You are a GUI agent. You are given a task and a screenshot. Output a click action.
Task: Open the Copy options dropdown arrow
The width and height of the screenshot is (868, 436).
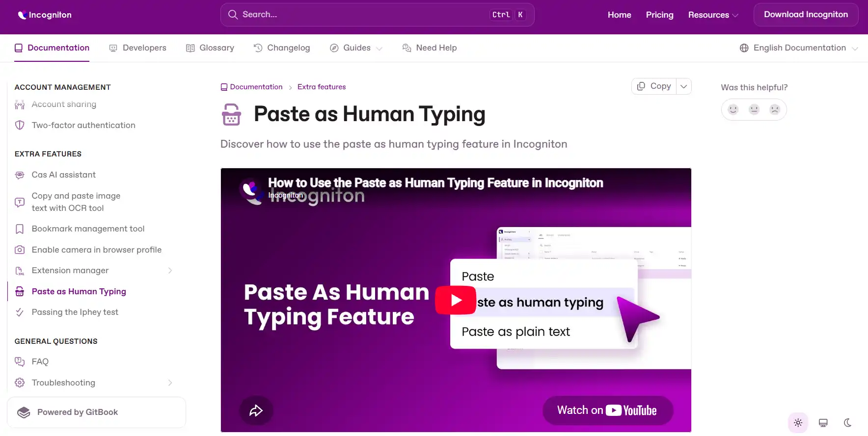tap(684, 86)
